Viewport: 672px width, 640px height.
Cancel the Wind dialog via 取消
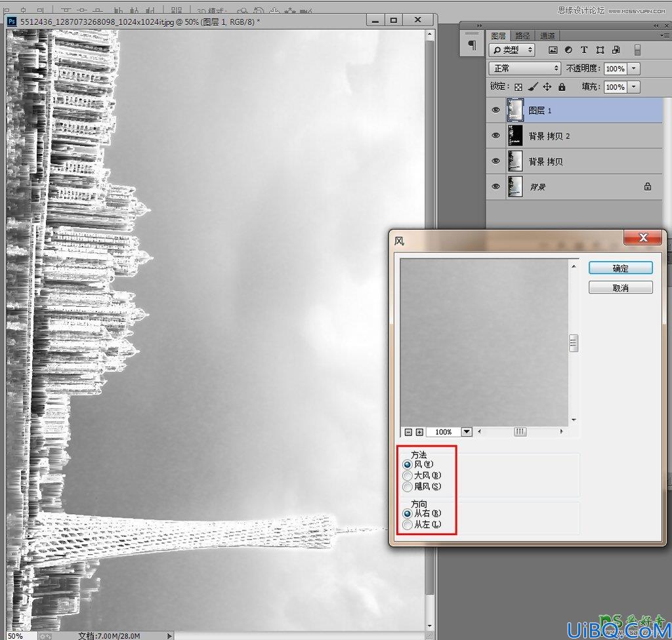(621, 288)
